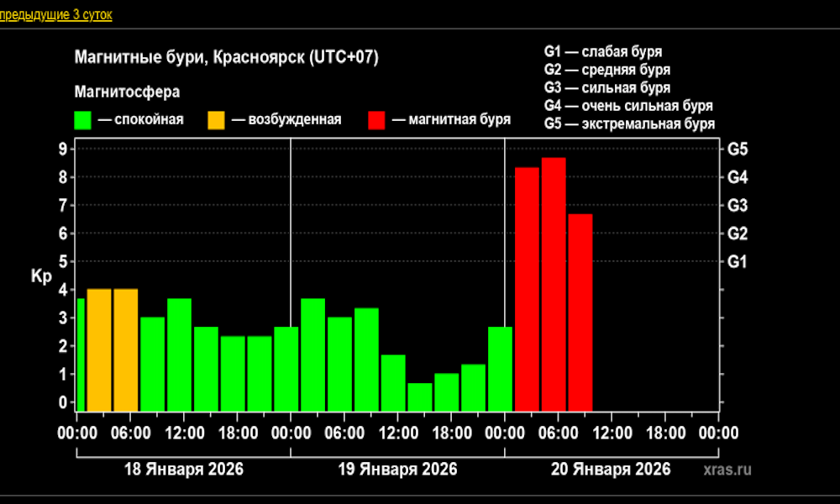This screenshot has width=840, height=504.
Task: Click the G5 label on right axis
Action: 738,150
